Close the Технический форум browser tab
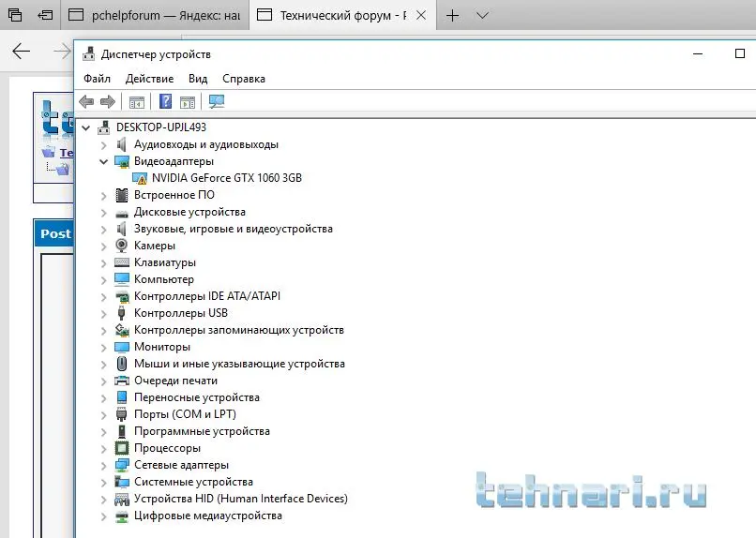 pos(421,15)
